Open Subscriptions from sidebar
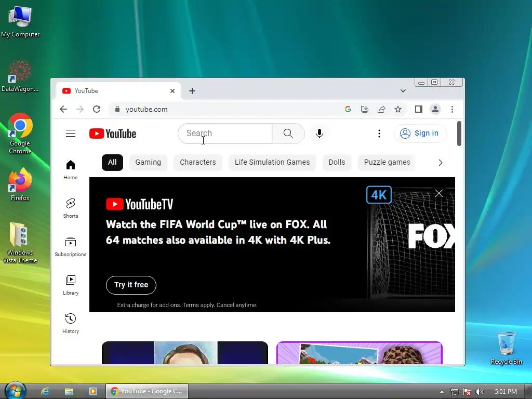The width and height of the screenshot is (532, 399). click(x=71, y=247)
